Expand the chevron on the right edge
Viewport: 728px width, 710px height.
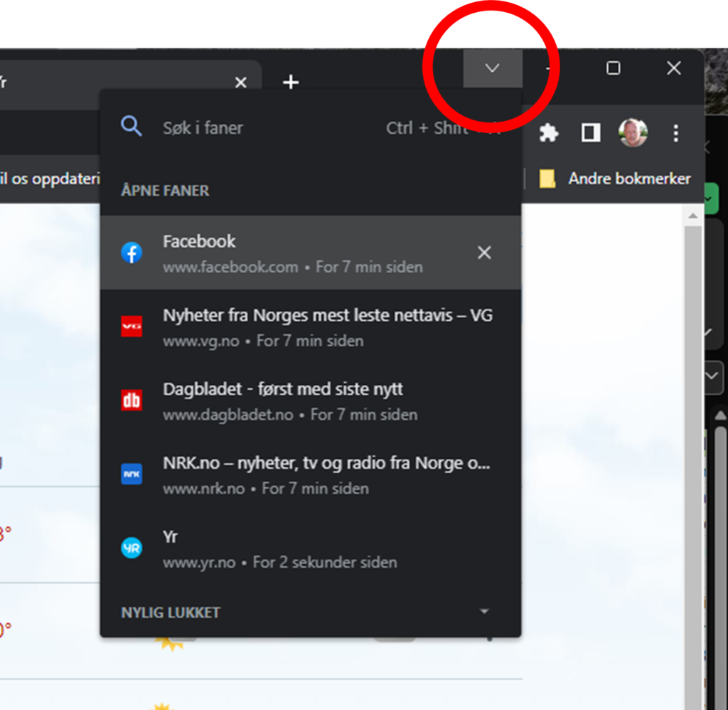(711, 377)
